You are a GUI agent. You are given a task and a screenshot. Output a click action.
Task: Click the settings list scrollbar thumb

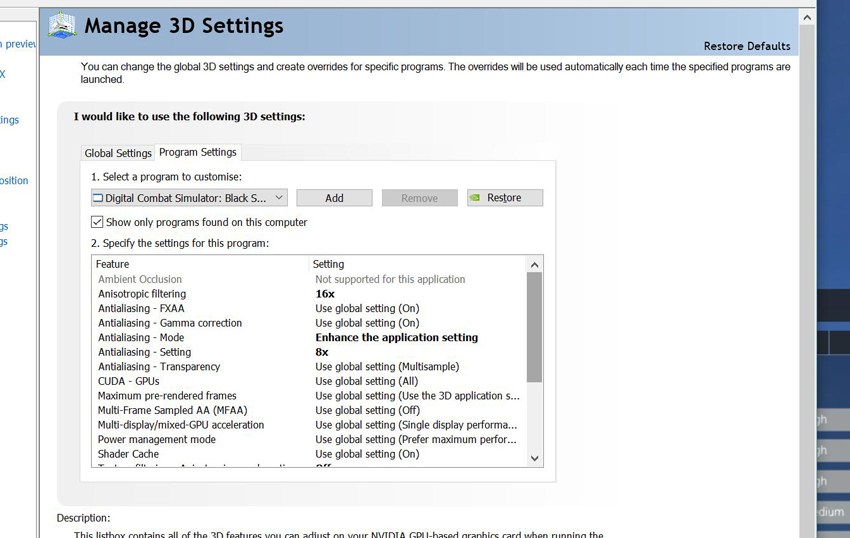[x=535, y=327]
